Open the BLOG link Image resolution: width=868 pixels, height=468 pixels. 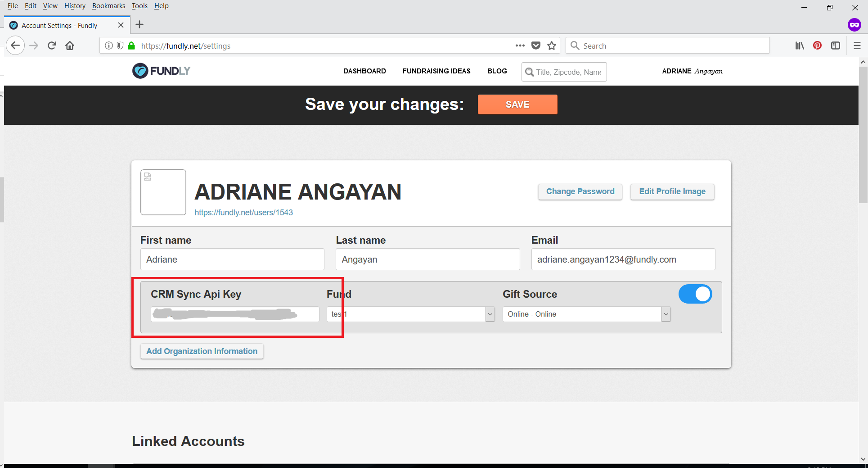tap(497, 71)
